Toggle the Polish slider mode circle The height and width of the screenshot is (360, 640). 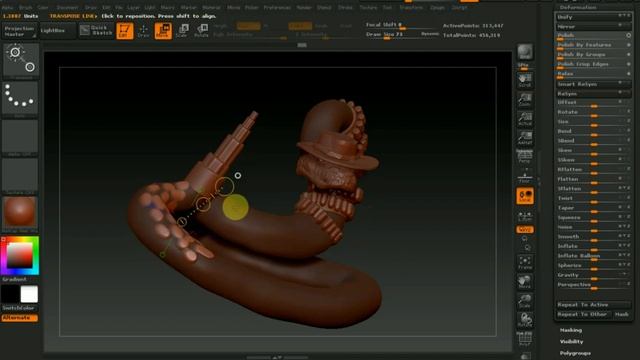click(x=629, y=36)
